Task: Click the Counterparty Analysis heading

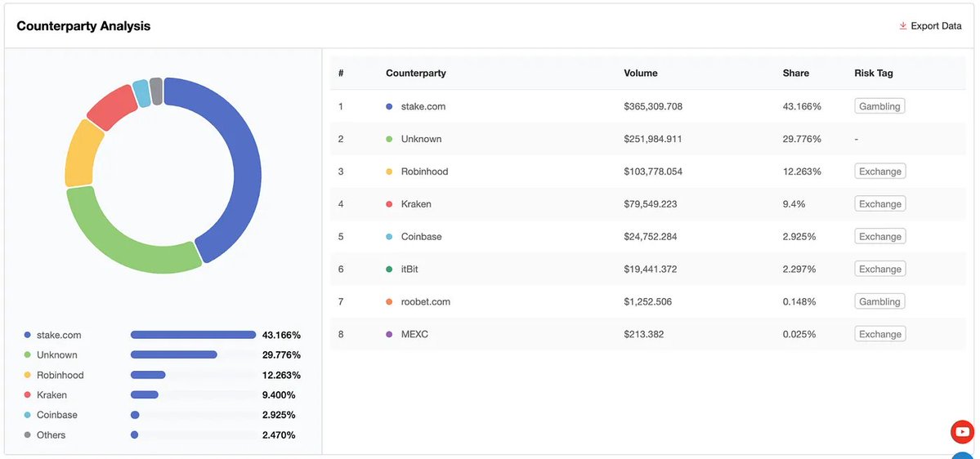Action: coord(83,26)
